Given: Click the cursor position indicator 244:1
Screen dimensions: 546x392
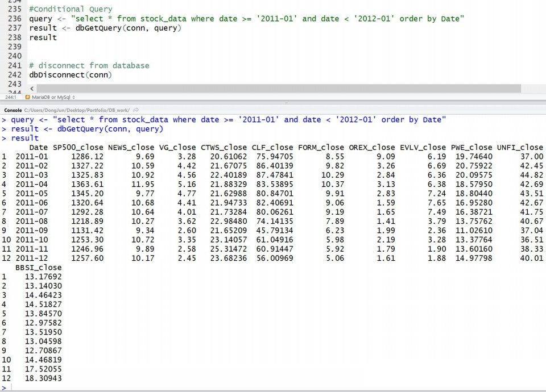Looking at the screenshot, I should click(10, 97).
